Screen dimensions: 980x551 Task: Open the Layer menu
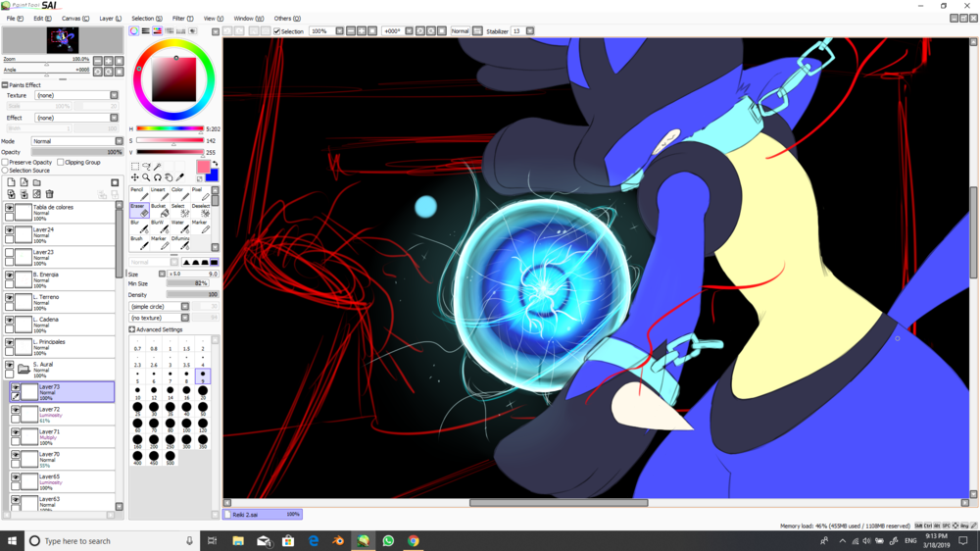pos(110,19)
